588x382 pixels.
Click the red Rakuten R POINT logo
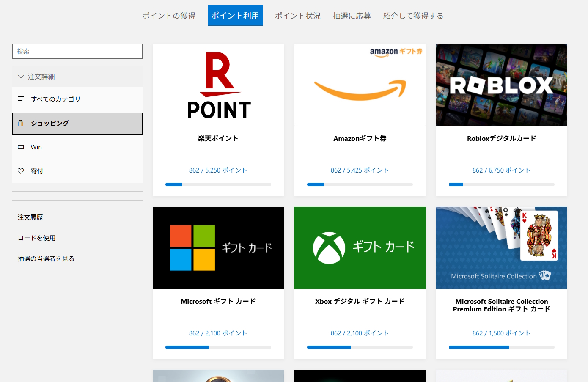[219, 85]
